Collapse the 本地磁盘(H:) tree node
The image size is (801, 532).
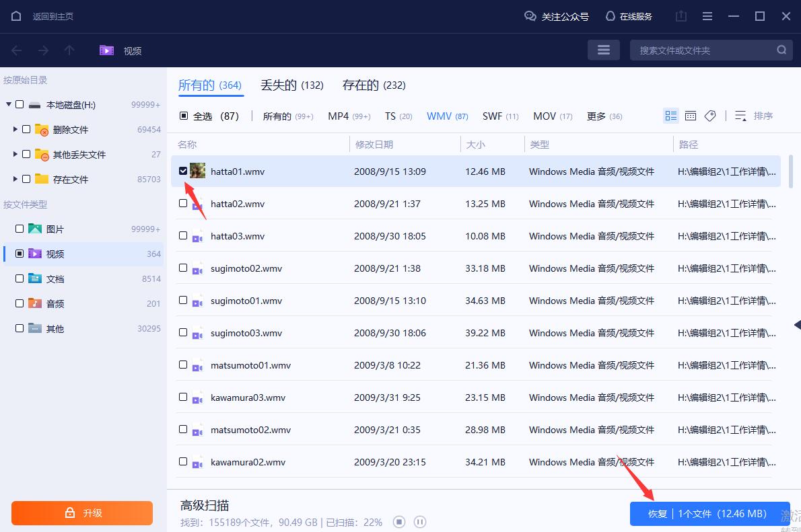[x=8, y=104]
